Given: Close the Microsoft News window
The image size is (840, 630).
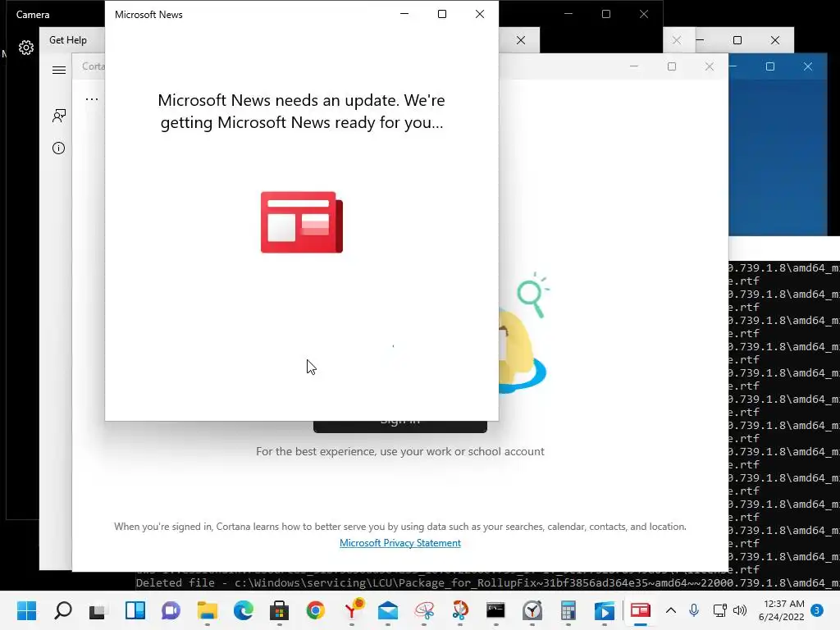Looking at the screenshot, I should coord(480,14).
